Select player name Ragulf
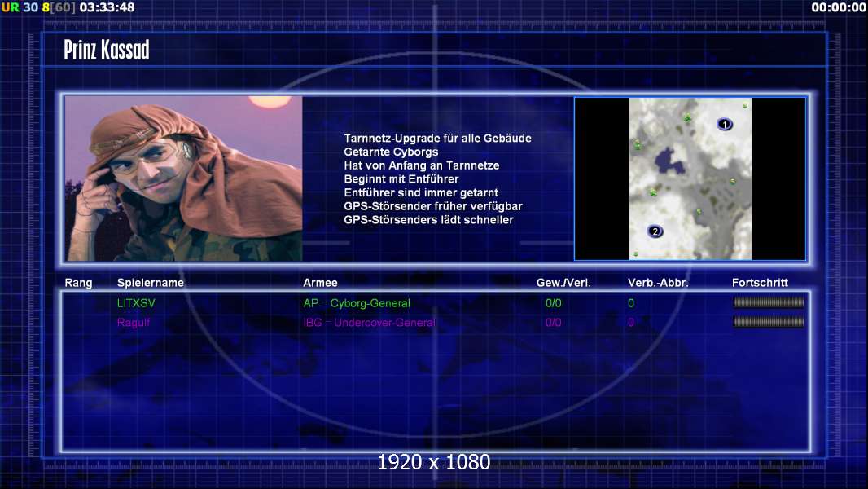 pos(134,322)
